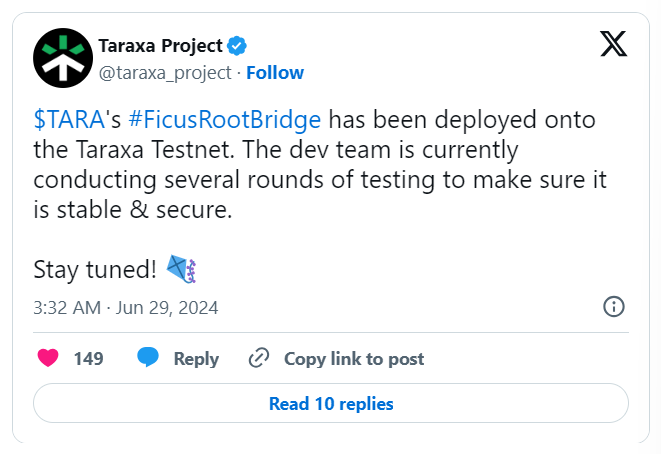Choose Copy link to post text
Image resolution: width=661 pixels, height=454 pixels.
[354, 359]
